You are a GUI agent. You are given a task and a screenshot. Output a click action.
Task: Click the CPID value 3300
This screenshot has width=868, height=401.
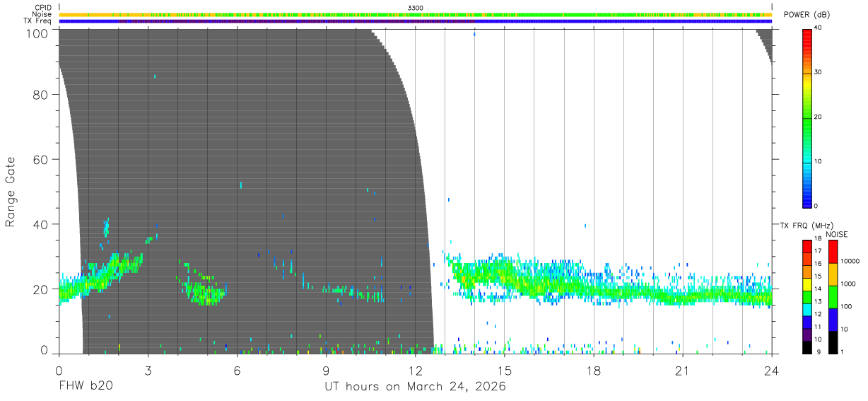[x=416, y=8]
